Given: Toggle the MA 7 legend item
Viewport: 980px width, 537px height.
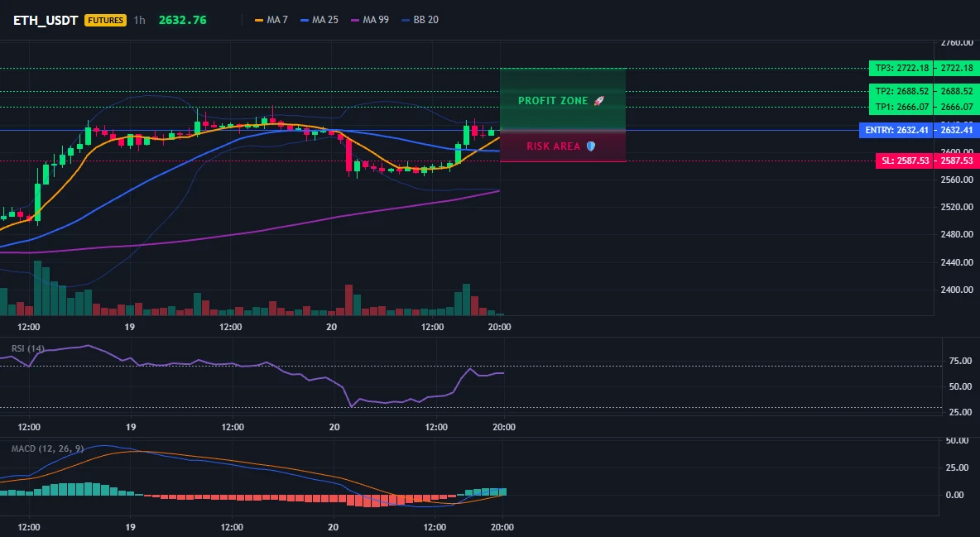Looking at the screenshot, I should point(271,20).
